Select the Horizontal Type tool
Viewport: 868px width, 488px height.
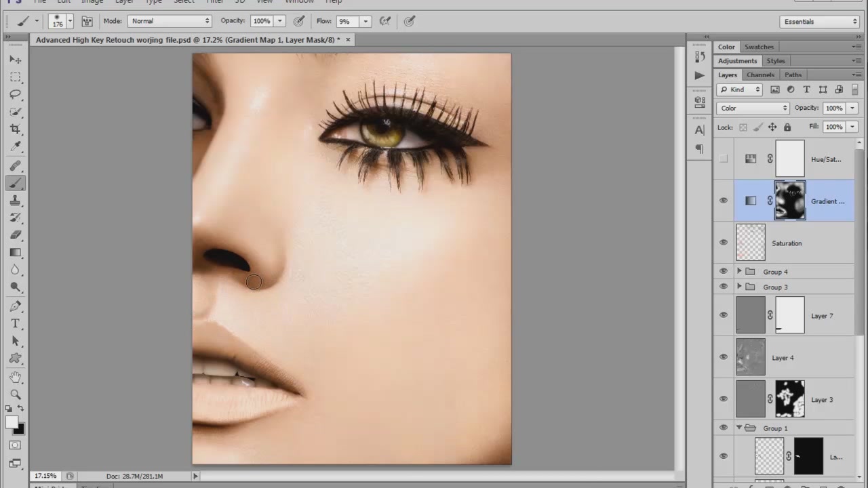click(15, 324)
